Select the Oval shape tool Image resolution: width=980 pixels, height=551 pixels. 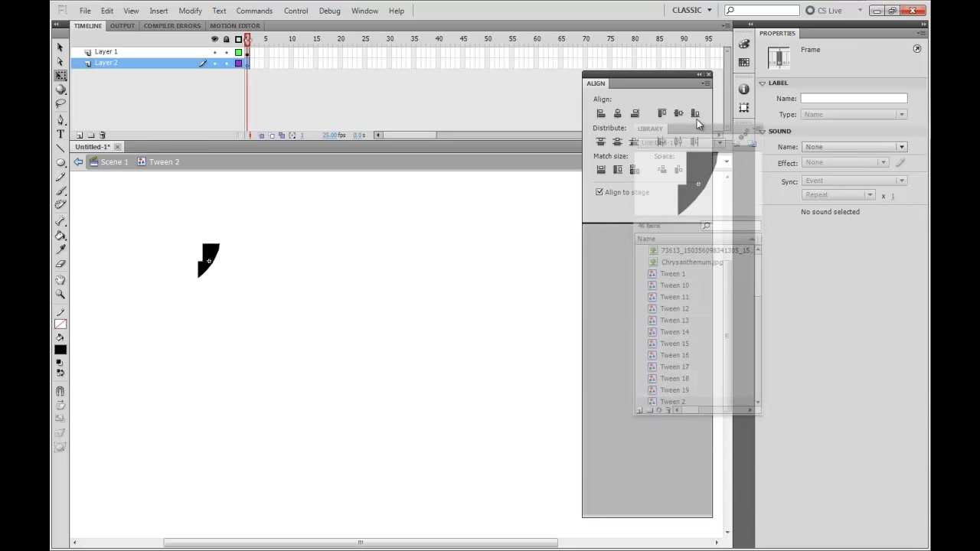pyautogui.click(x=60, y=162)
